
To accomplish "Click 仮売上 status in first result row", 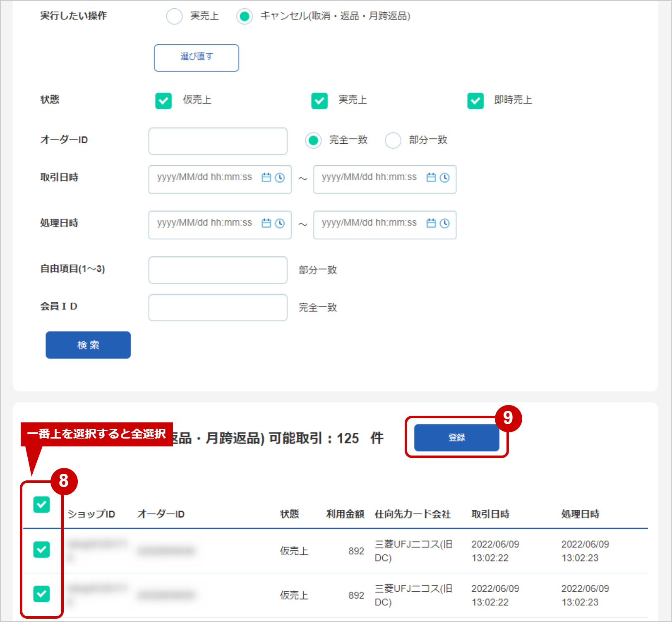I will (x=294, y=551).
